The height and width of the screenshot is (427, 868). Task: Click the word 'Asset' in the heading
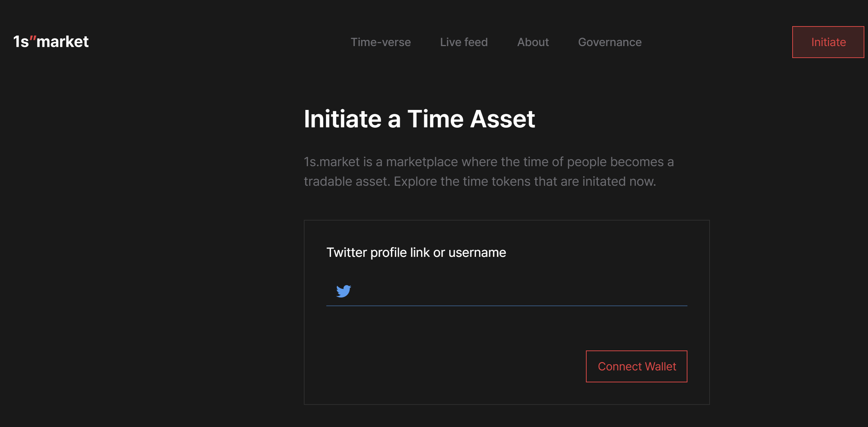[502, 119]
